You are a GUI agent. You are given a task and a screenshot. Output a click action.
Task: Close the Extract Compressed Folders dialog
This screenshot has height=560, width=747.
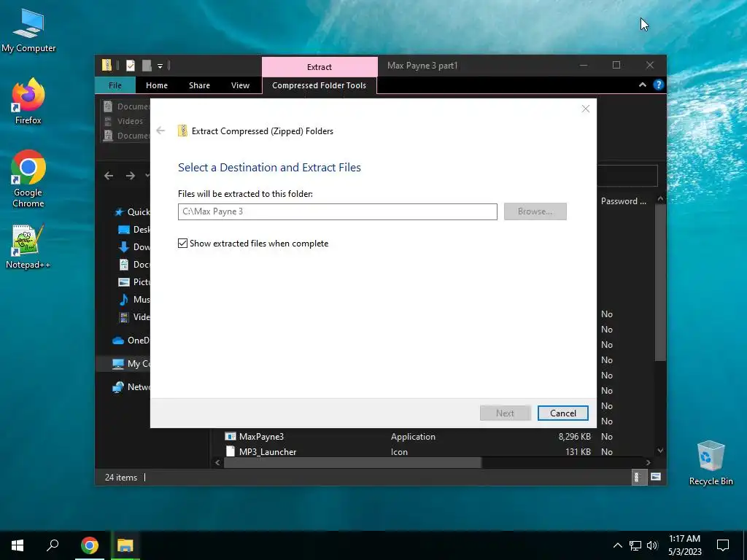coord(586,109)
